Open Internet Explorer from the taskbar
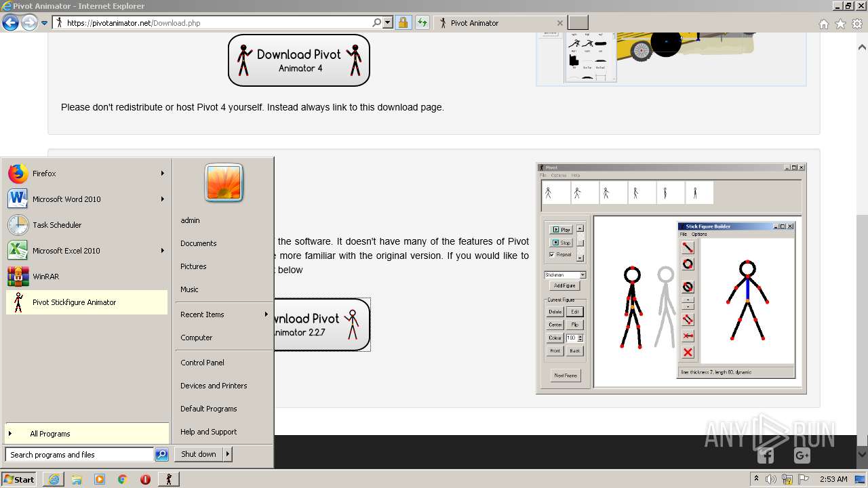 tap(54, 479)
